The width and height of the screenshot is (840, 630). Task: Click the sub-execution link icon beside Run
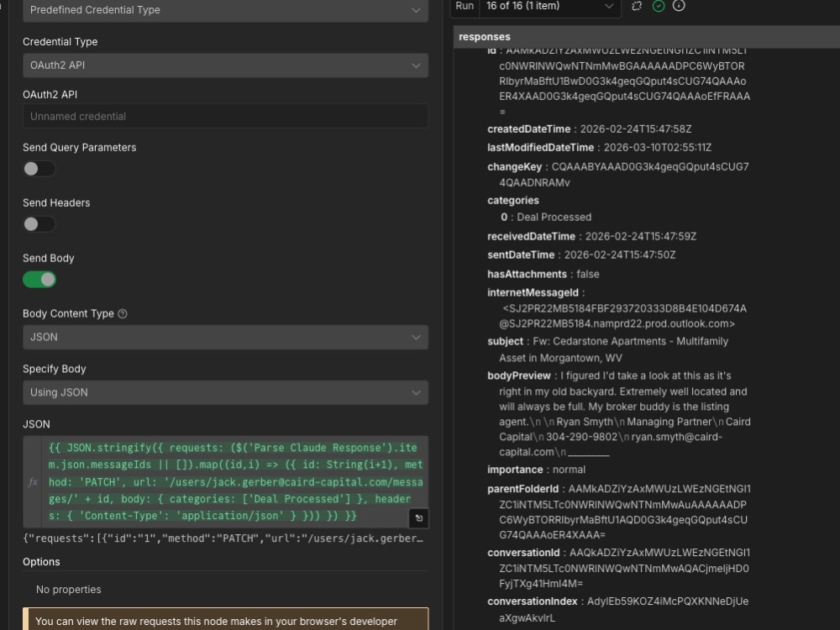[x=637, y=6]
